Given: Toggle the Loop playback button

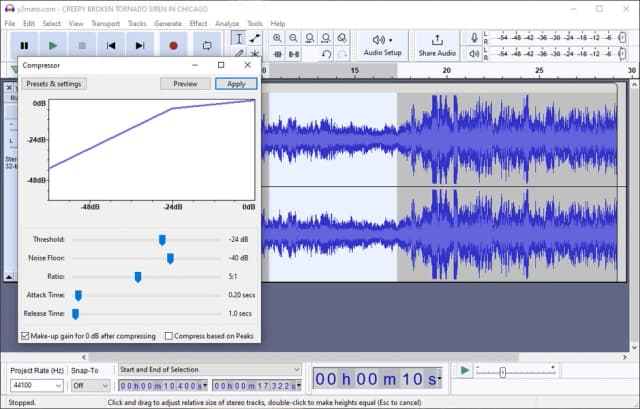Looking at the screenshot, I should (x=207, y=46).
